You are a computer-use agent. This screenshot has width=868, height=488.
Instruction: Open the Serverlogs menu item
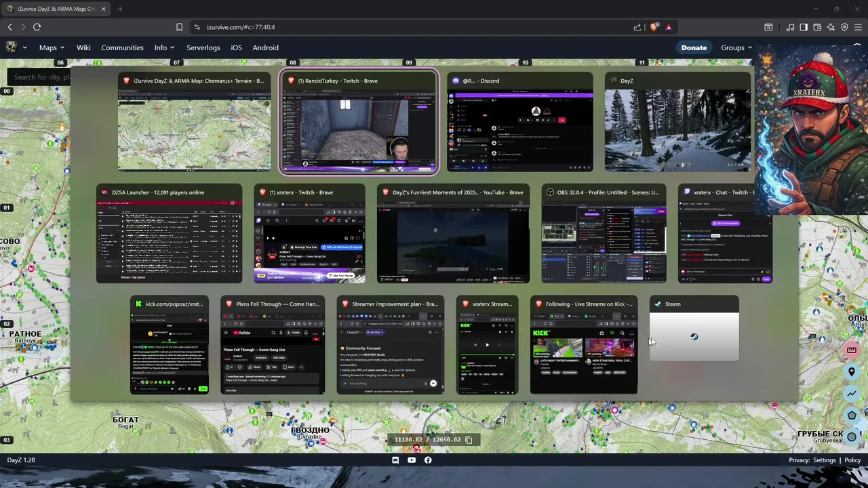[203, 48]
